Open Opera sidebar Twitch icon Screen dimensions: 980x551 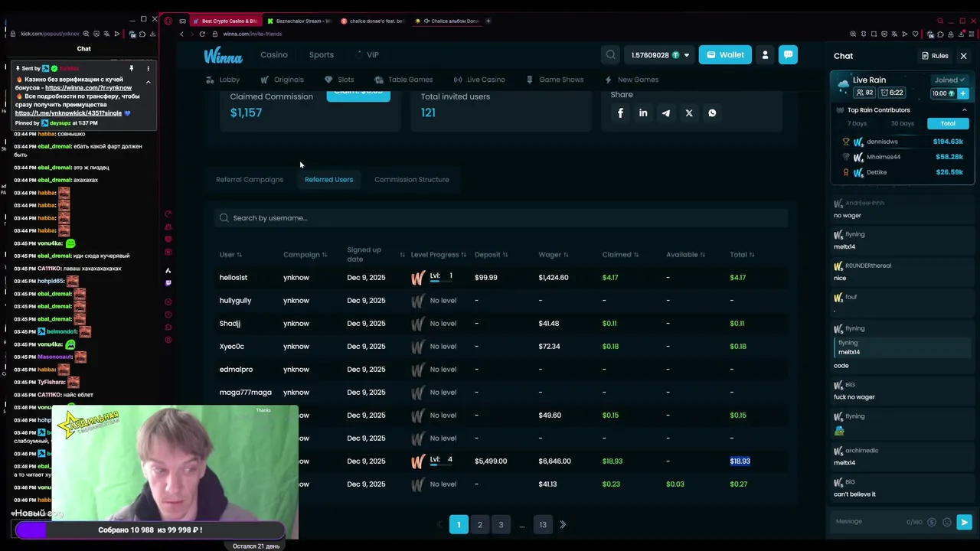pyautogui.click(x=168, y=283)
